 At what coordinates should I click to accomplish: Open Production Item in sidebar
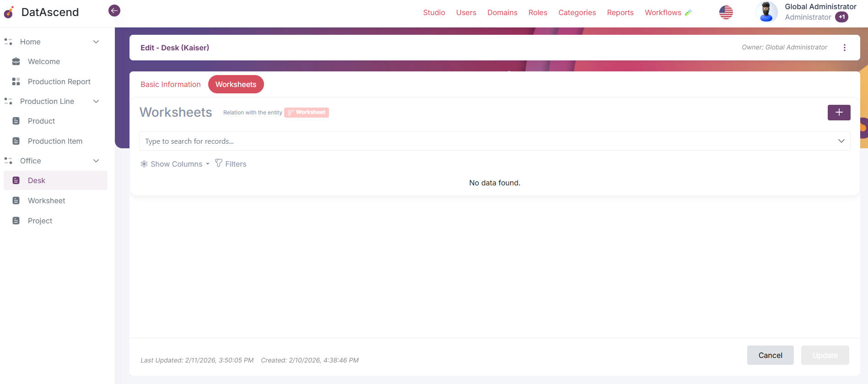(x=55, y=141)
